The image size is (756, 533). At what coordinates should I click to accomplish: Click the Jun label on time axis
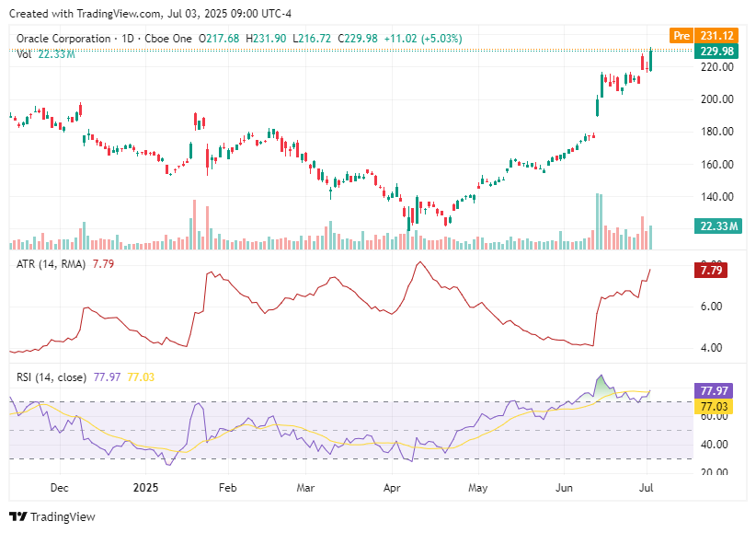tap(564, 488)
